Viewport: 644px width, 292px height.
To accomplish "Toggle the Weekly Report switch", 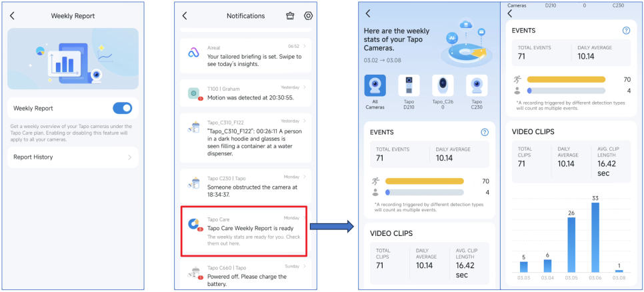I will pos(123,109).
